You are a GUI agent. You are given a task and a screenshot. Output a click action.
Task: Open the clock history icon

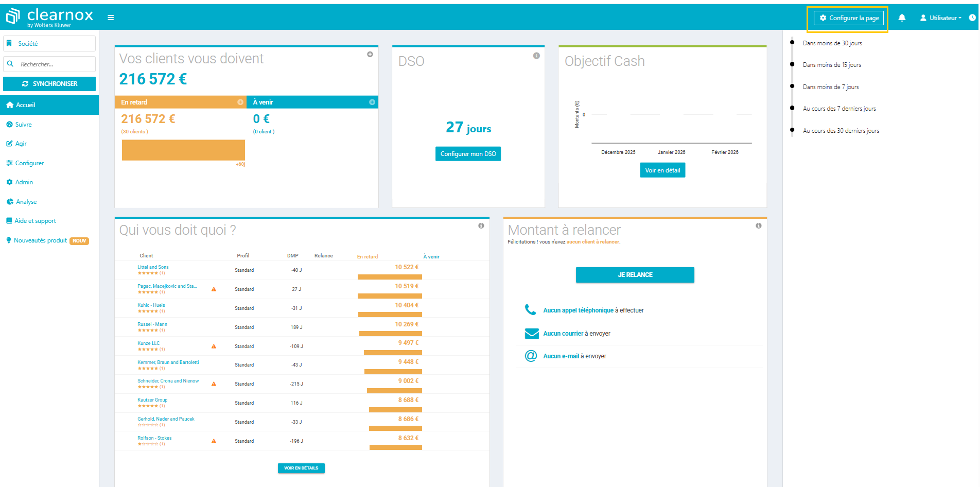972,18
